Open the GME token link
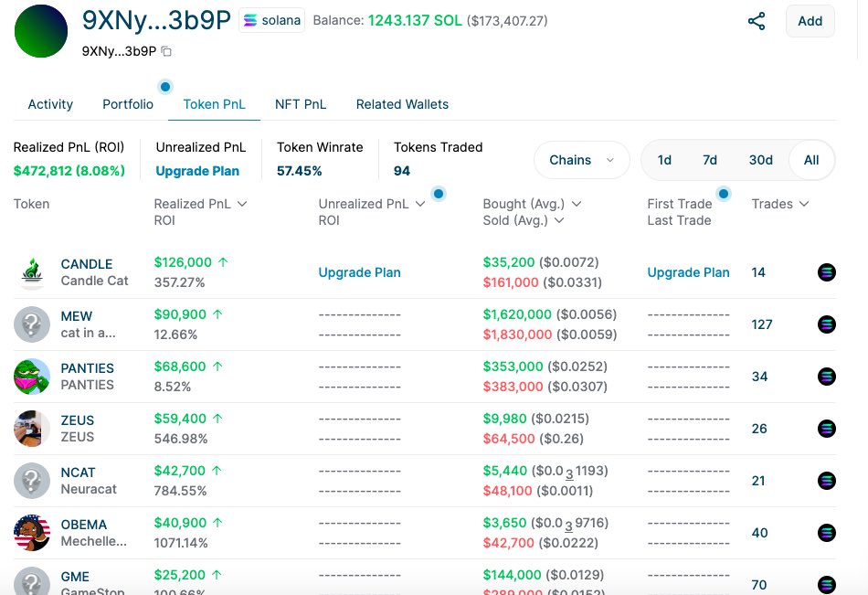The width and height of the screenshot is (868, 595). point(75,577)
